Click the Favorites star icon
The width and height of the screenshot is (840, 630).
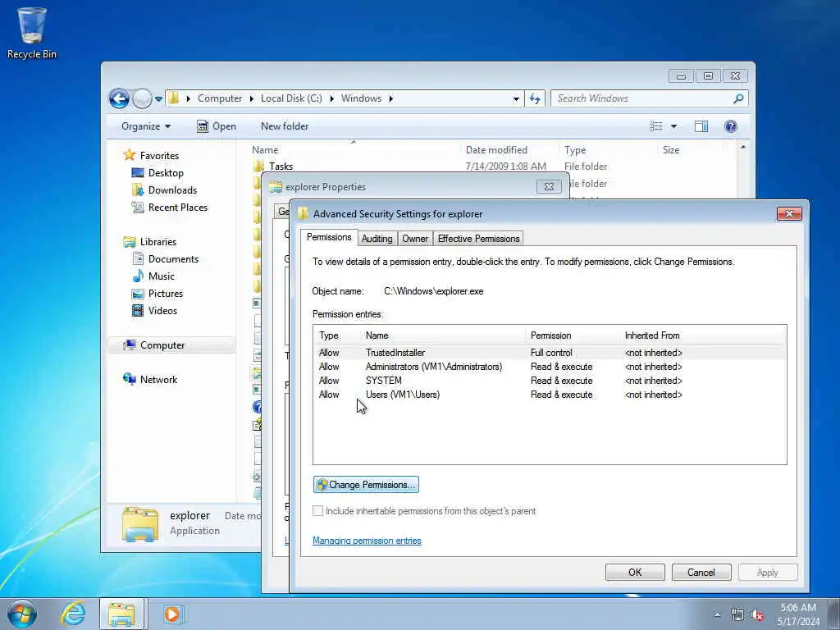coord(129,155)
